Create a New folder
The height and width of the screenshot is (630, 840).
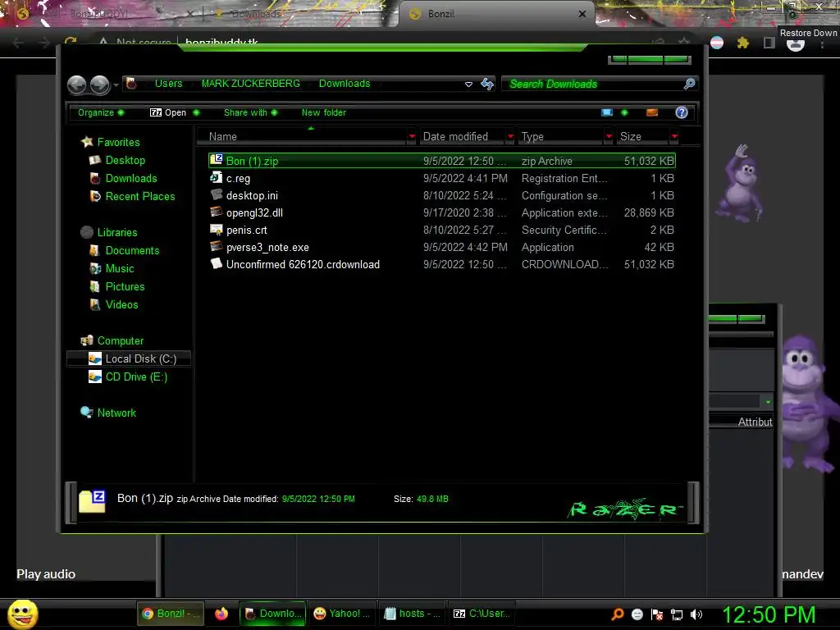coord(323,112)
